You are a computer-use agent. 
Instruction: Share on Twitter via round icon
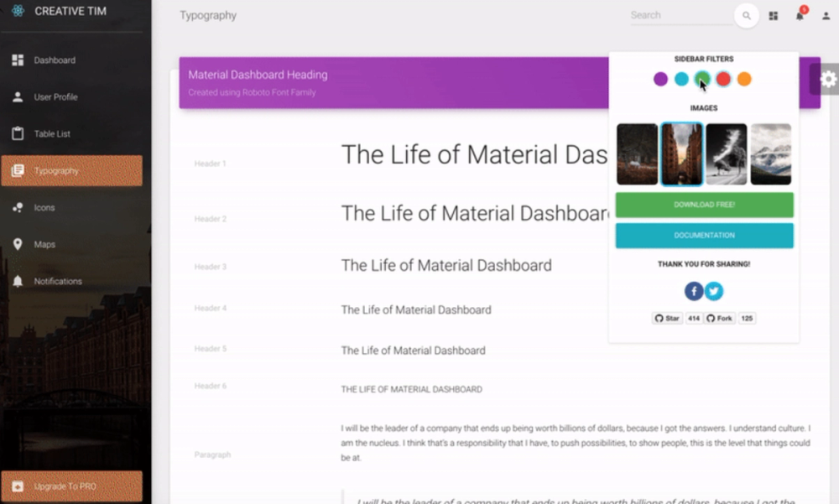pos(714,291)
